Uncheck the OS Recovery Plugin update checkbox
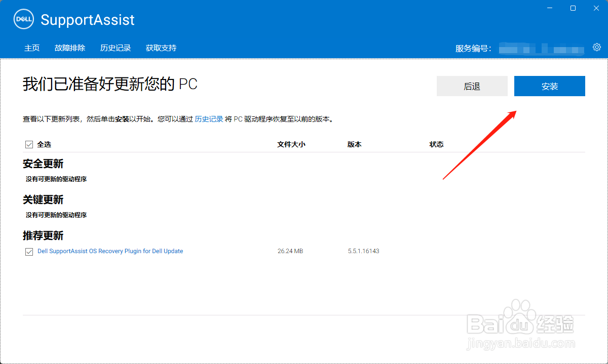 (29, 252)
